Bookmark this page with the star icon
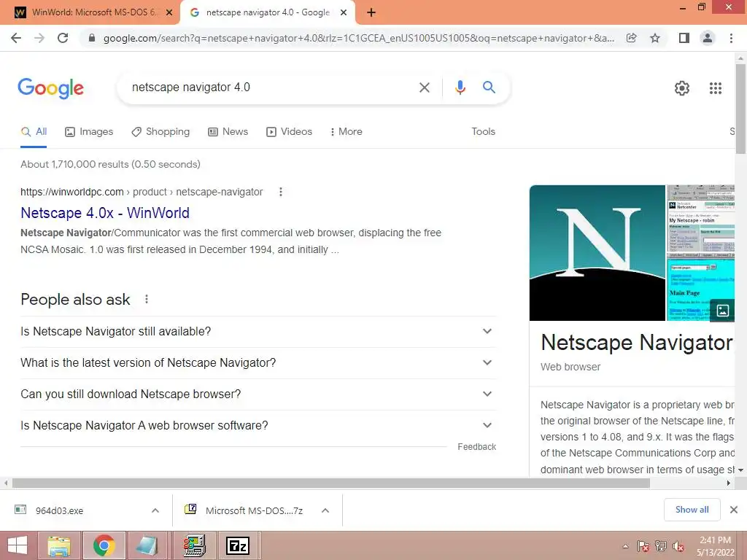747x560 pixels. click(655, 38)
